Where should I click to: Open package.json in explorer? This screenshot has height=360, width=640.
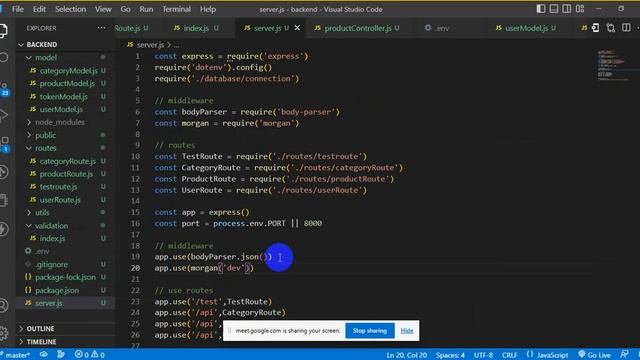pos(57,290)
